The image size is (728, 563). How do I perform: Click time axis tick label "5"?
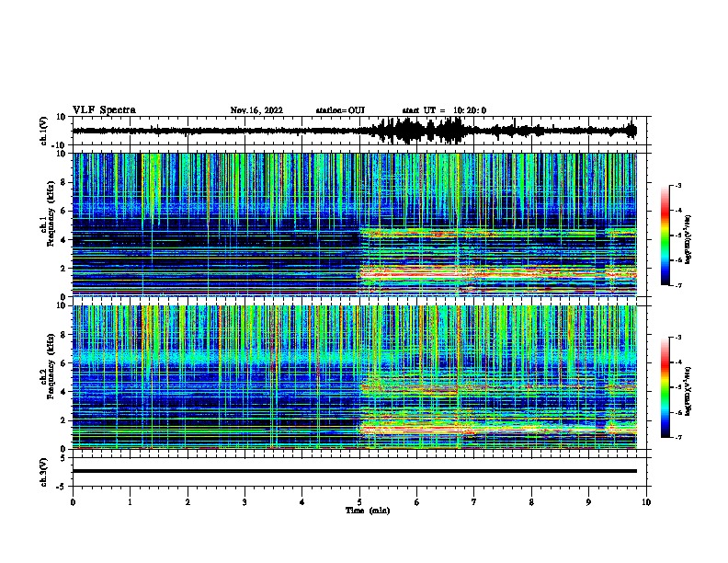(359, 502)
